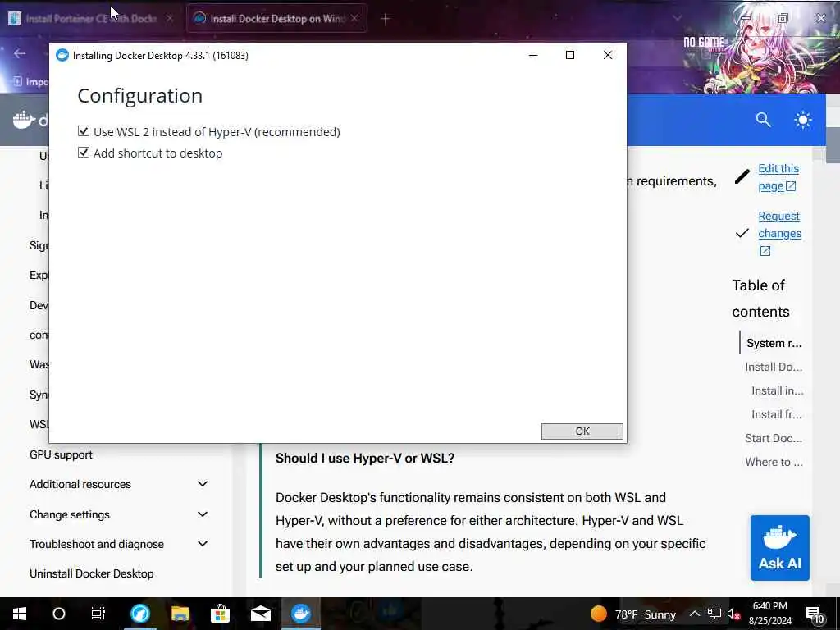Go back in browser
This screenshot has height=630, width=840.
click(x=20, y=53)
